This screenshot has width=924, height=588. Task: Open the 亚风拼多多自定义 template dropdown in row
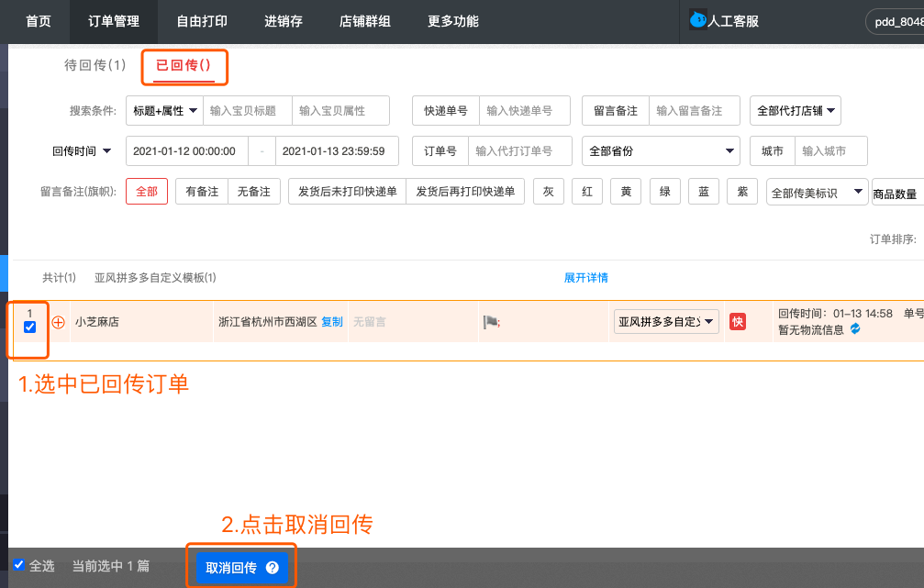[x=666, y=322]
